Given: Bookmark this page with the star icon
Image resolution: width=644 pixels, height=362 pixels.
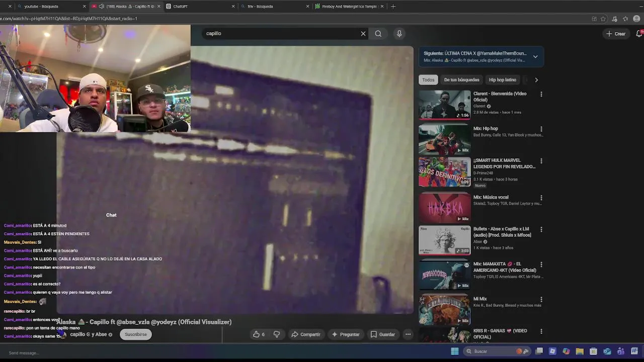Looking at the screenshot, I should (x=603, y=19).
